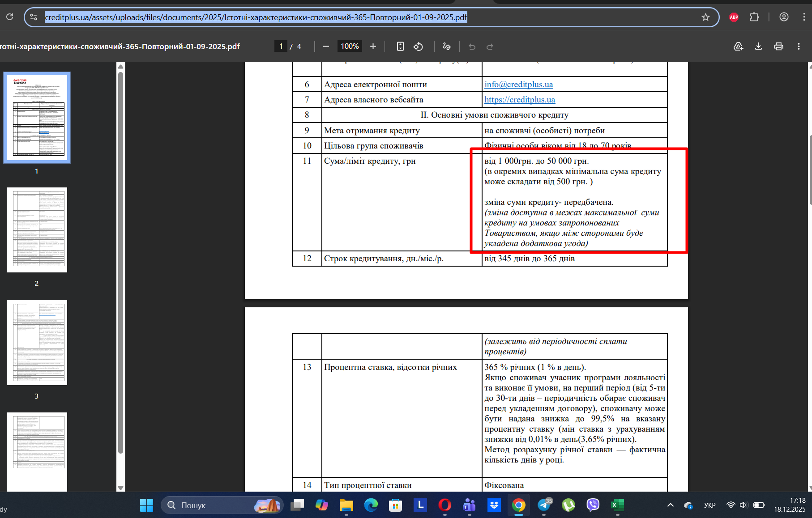Reload the current page in Chrome

[x=9, y=17]
